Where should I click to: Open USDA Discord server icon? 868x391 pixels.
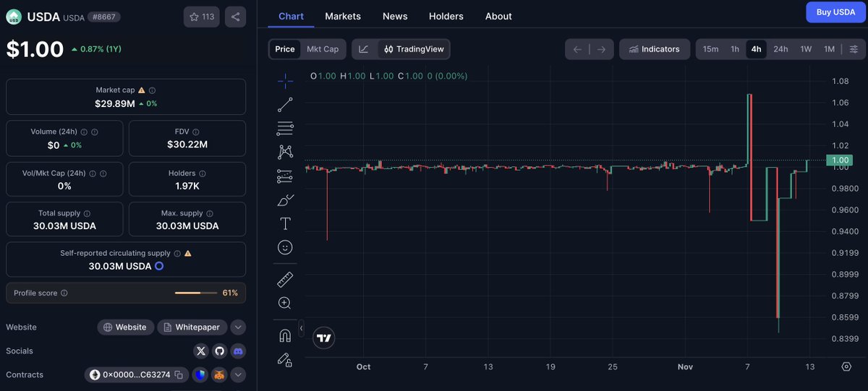pyautogui.click(x=237, y=351)
